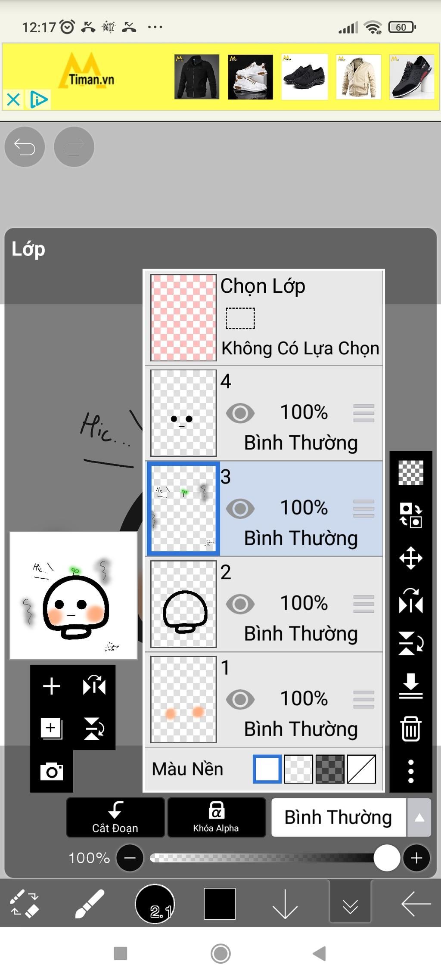Viewport: 441px width, 980px height.
Task: Switch brush and eraser tool icon
Action: coord(25,903)
